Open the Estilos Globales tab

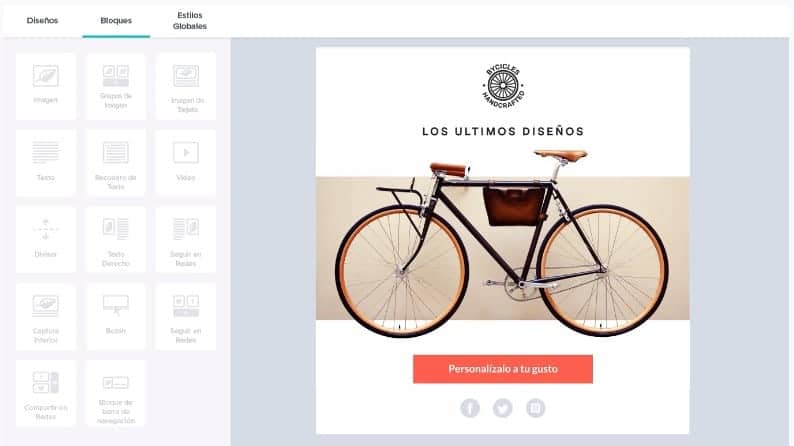click(190, 20)
